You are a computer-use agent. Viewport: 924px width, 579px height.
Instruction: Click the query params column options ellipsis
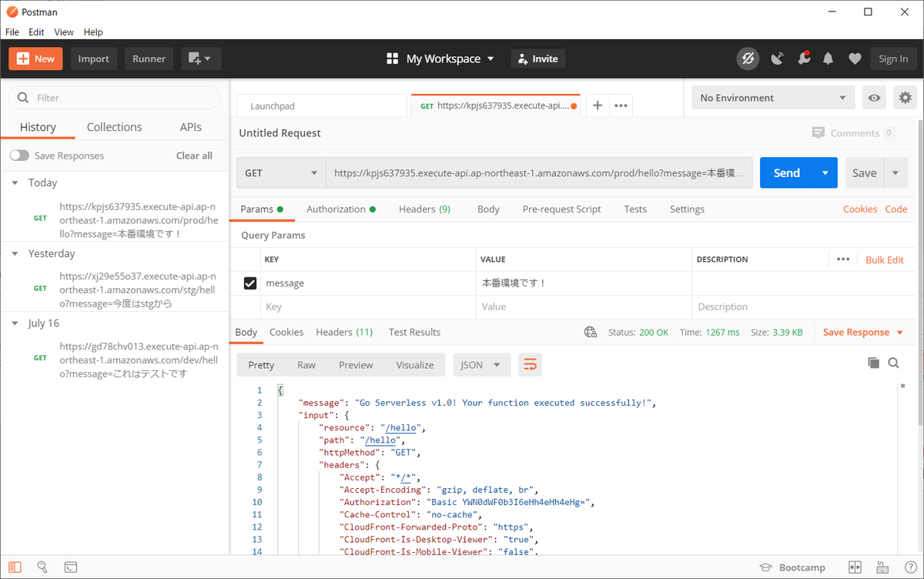[x=843, y=259]
